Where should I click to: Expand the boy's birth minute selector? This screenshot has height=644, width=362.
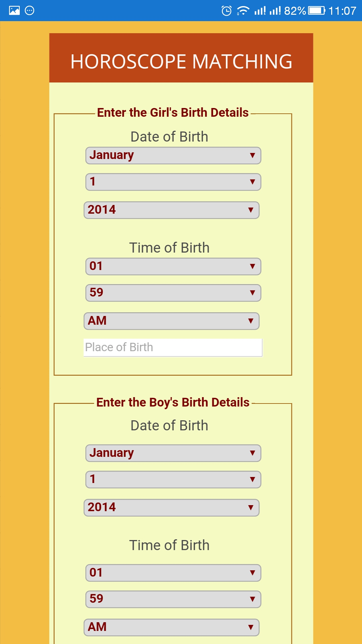pyautogui.click(x=173, y=599)
